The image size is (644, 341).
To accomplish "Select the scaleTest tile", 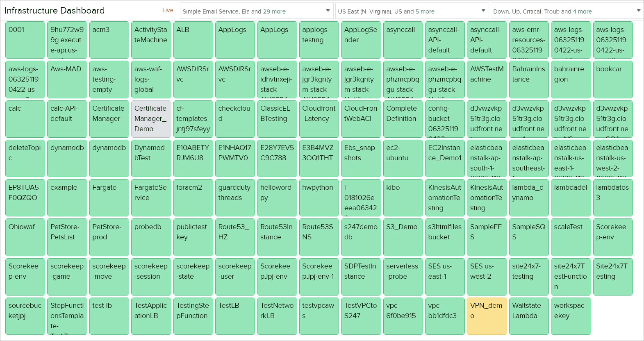I will click(x=571, y=237).
